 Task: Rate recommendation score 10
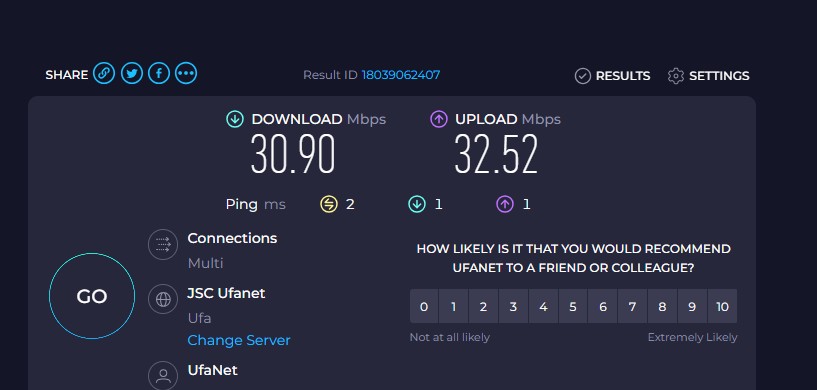click(x=722, y=307)
